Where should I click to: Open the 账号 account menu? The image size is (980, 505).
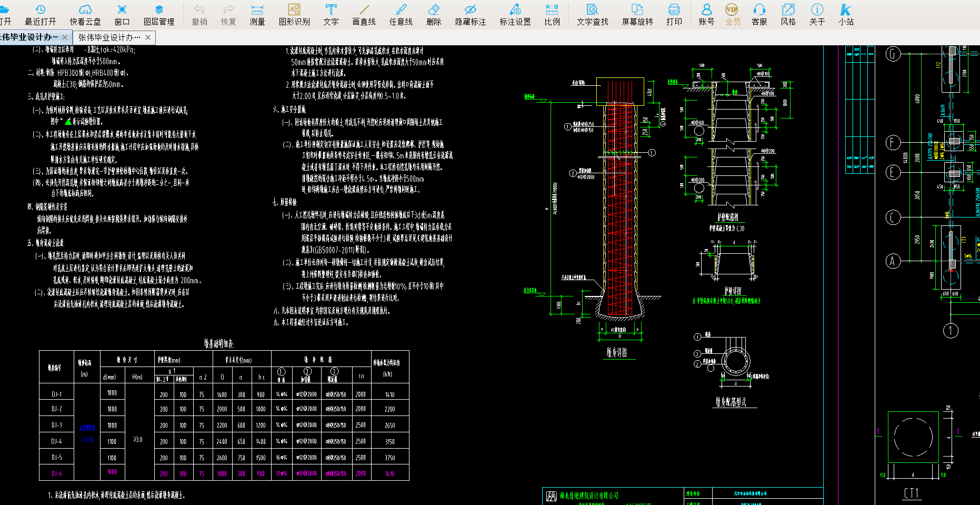707,15
